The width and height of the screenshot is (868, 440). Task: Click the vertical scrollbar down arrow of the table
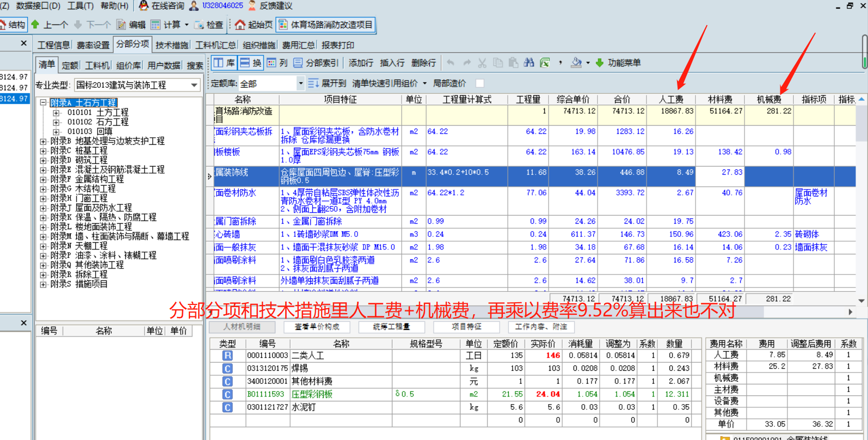tap(861, 300)
